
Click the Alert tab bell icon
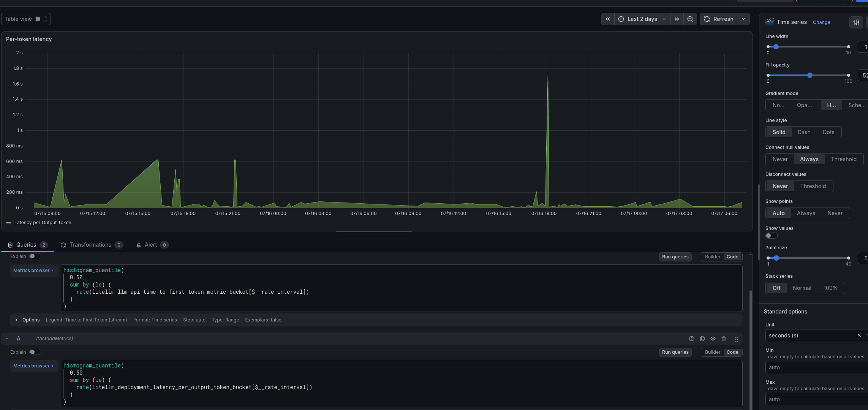click(139, 245)
